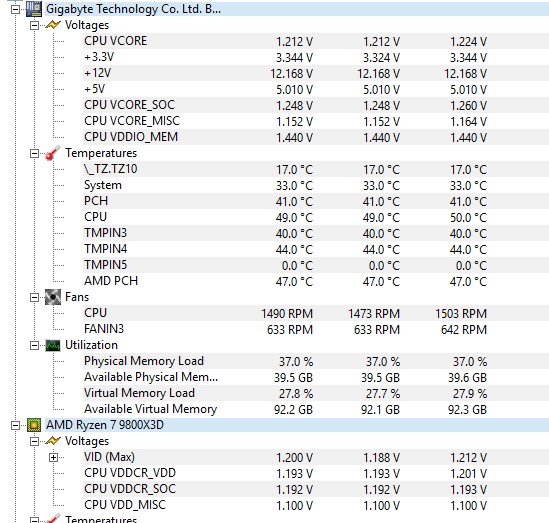Image resolution: width=549 pixels, height=523 pixels.
Task: Select the CPU temperature row label
Action: [x=95, y=217]
